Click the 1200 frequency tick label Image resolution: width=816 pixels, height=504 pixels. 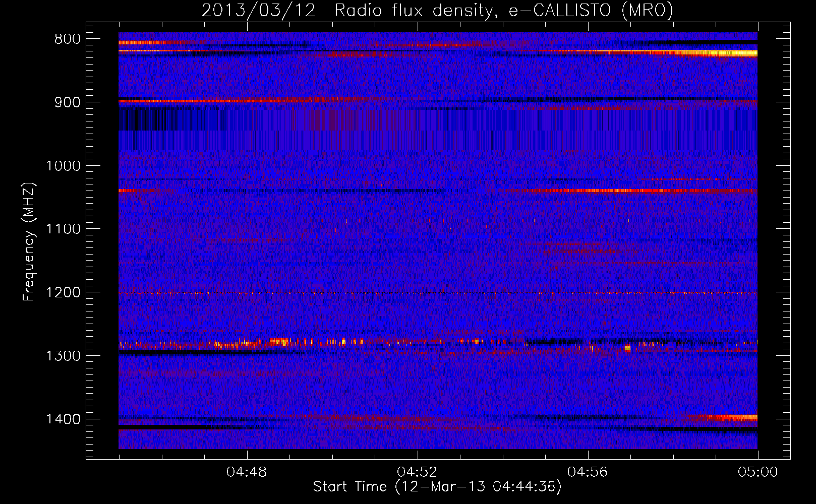pyautogui.click(x=64, y=292)
